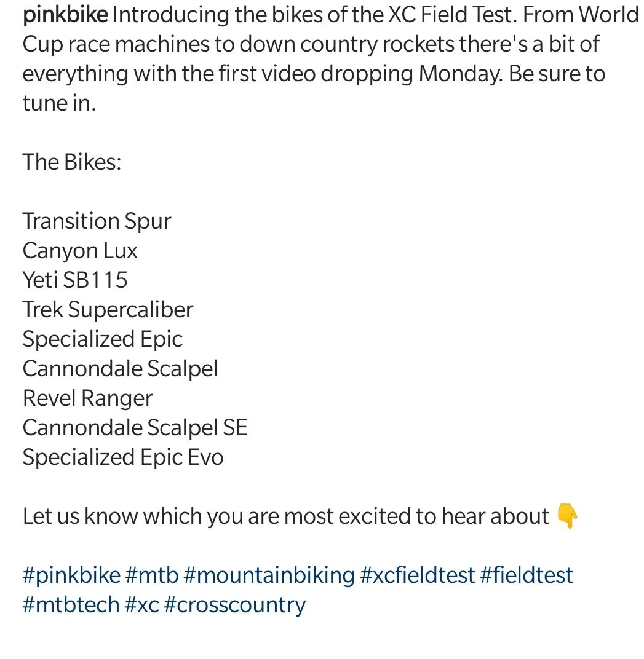Click the Transition Spur line
The height and width of the screenshot is (659, 644).
(x=97, y=221)
